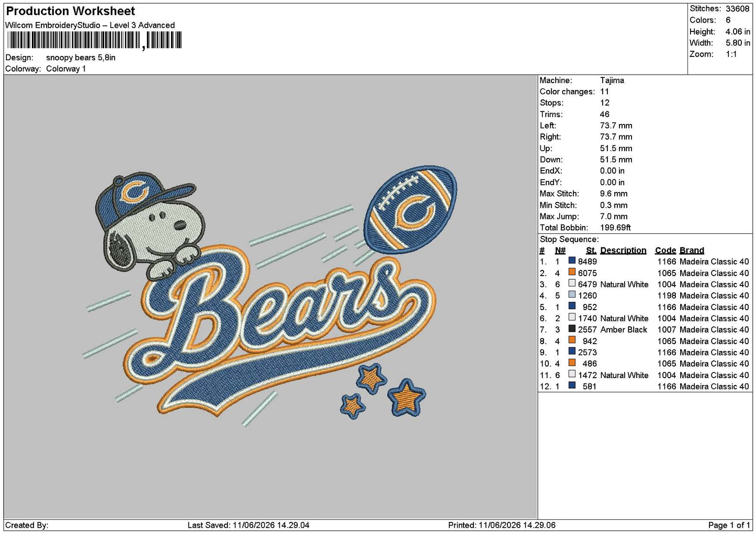The width and height of the screenshot is (756, 534).
Task: Click the Stops value 12
Action: click(605, 103)
